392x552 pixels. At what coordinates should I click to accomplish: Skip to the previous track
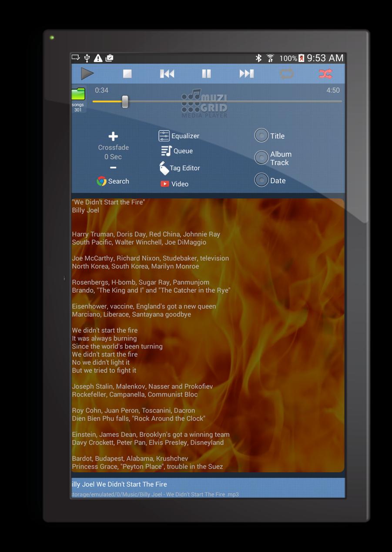click(x=167, y=74)
